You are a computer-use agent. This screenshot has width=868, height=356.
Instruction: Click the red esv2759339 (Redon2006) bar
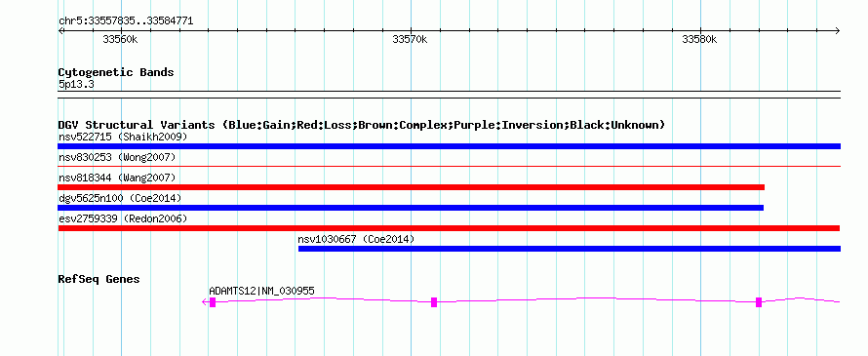449,228
